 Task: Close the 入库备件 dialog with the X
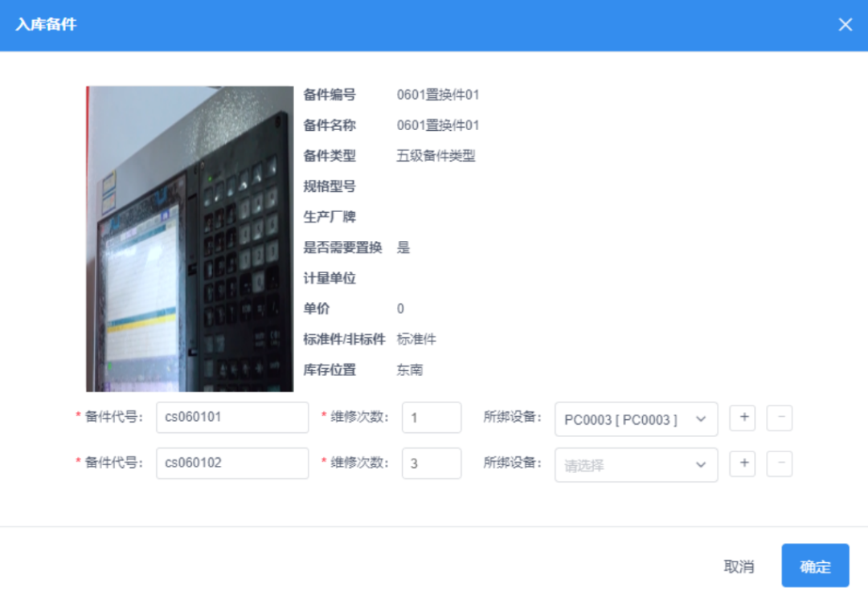845,25
